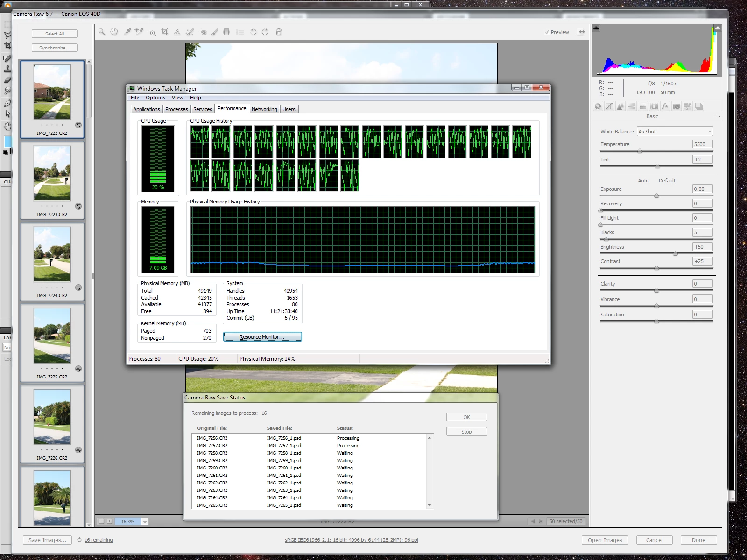
Task: Click the 16 remaining link
Action: tap(99, 540)
